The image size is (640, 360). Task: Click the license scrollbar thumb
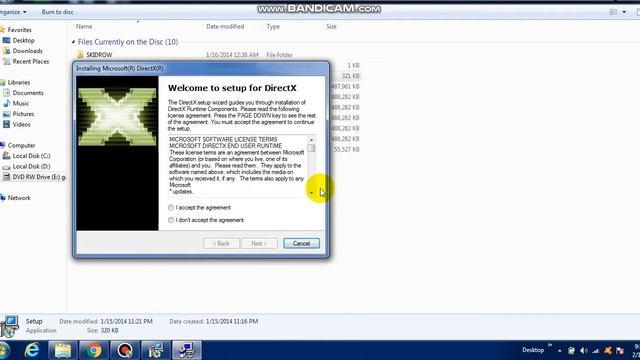tap(311, 148)
